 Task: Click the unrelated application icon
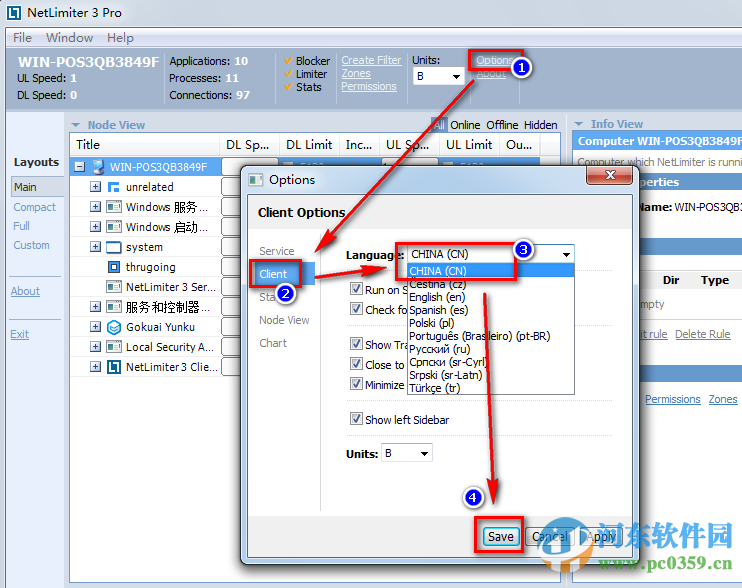coord(114,187)
